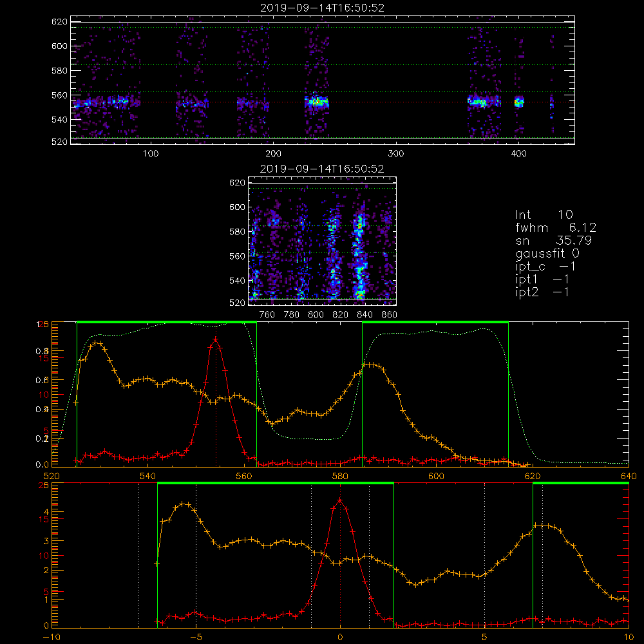Viewport: 644px width, 644px height.
Task: Click x-axis label 860 of middle image
Action: point(389,314)
